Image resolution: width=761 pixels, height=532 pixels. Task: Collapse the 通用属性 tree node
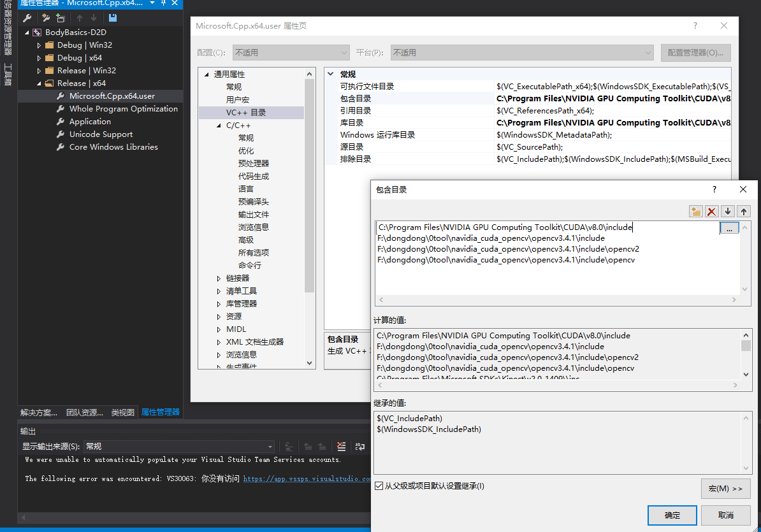click(x=207, y=74)
